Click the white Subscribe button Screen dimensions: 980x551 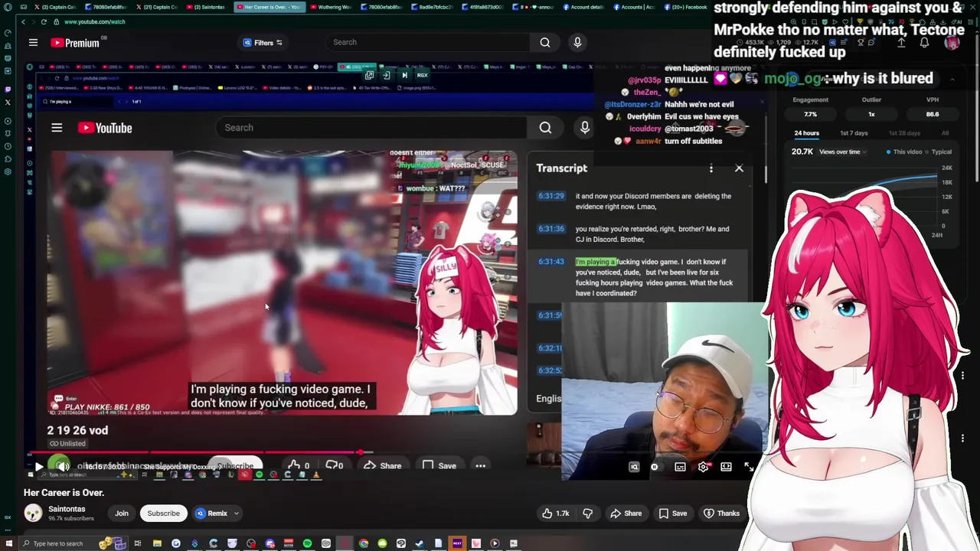tap(163, 514)
